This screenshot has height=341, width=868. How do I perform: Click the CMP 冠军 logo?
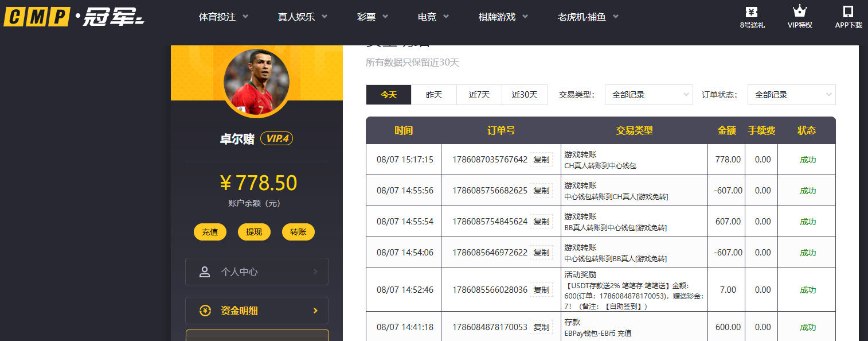(x=74, y=17)
